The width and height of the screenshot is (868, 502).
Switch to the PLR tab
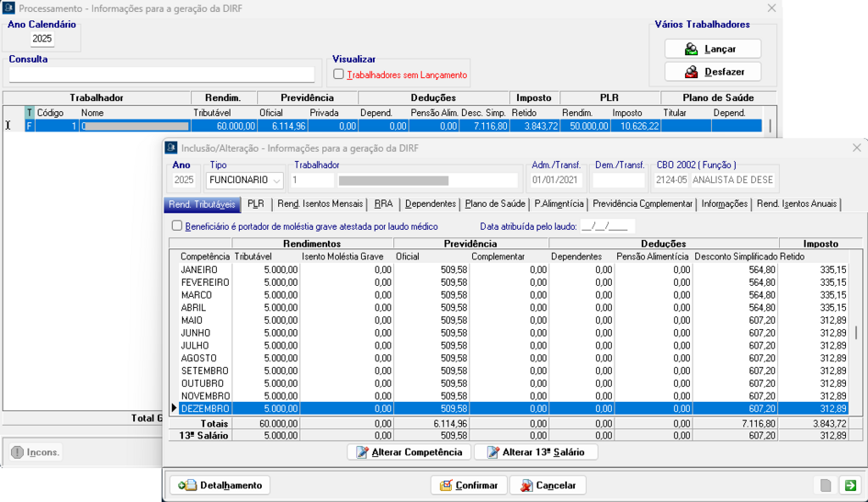point(256,204)
